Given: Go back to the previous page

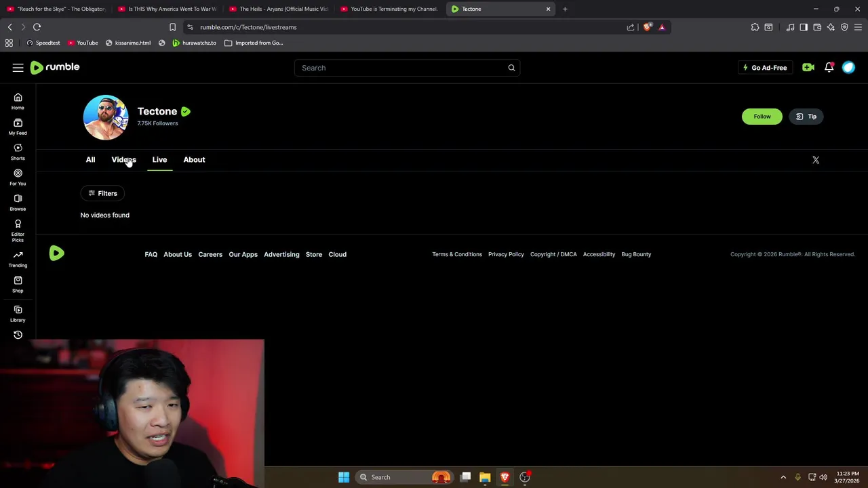Looking at the screenshot, I should (9, 27).
